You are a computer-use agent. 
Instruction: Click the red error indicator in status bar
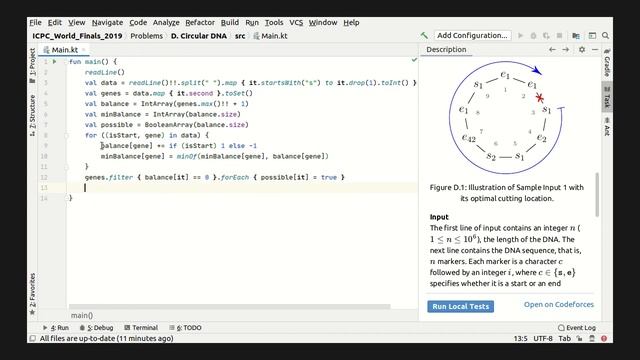point(604,338)
